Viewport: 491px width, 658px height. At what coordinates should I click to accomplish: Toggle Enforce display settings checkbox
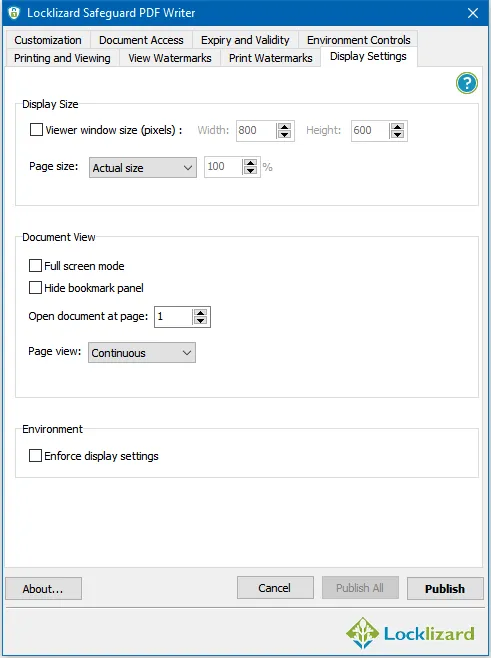click(35, 456)
